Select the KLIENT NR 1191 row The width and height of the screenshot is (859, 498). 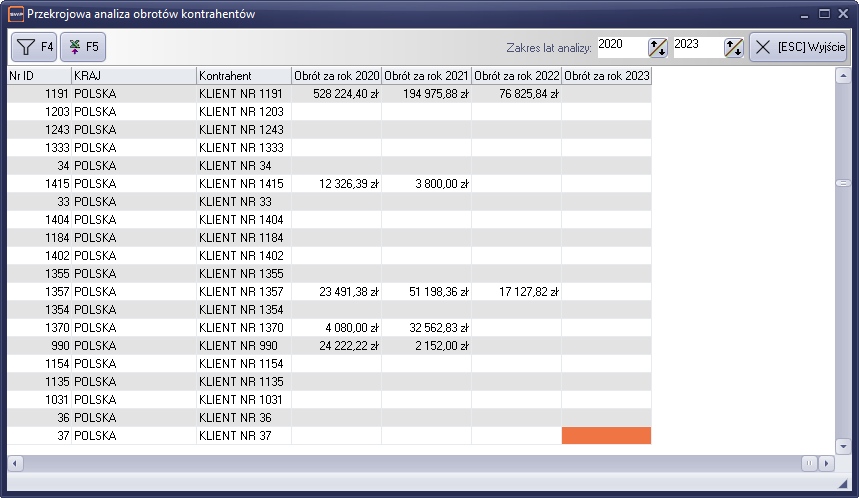tap(241, 94)
